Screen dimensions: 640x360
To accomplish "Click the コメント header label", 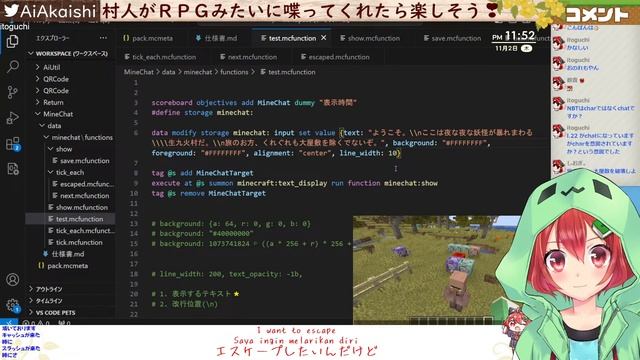I will (x=596, y=15).
